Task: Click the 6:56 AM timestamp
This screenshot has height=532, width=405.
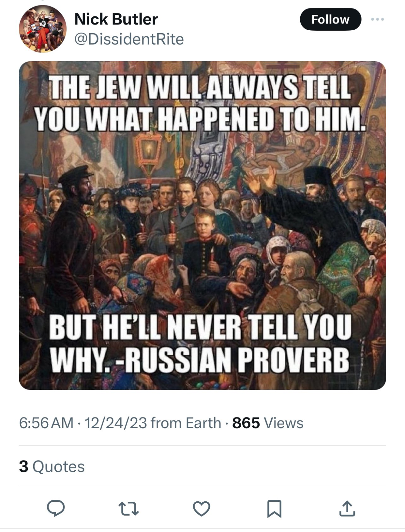Action: [46, 423]
